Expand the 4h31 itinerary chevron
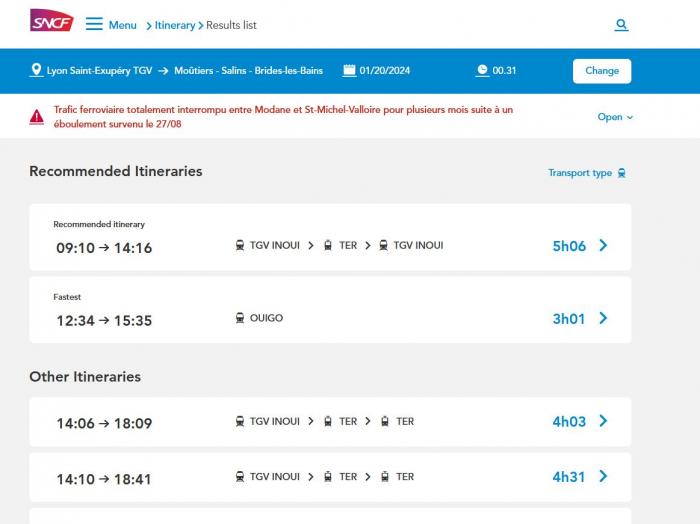The height and width of the screenshot is (524, 700). point(603,476)
